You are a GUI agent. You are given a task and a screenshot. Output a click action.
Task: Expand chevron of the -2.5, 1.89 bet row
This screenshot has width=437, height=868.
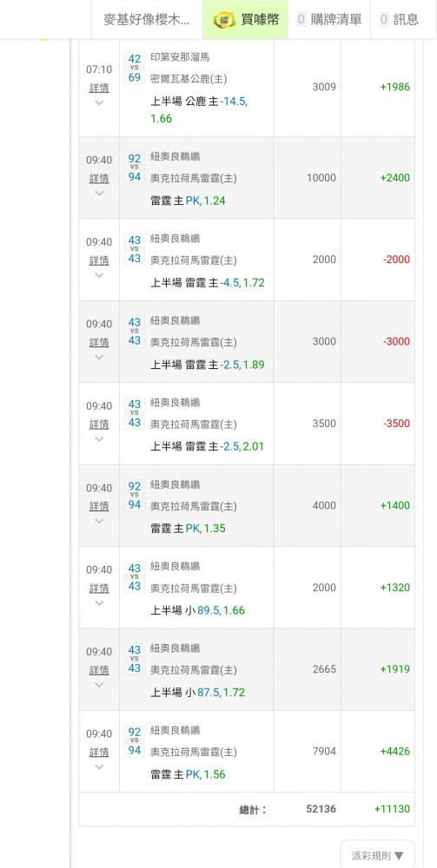(x=99, y=357)
